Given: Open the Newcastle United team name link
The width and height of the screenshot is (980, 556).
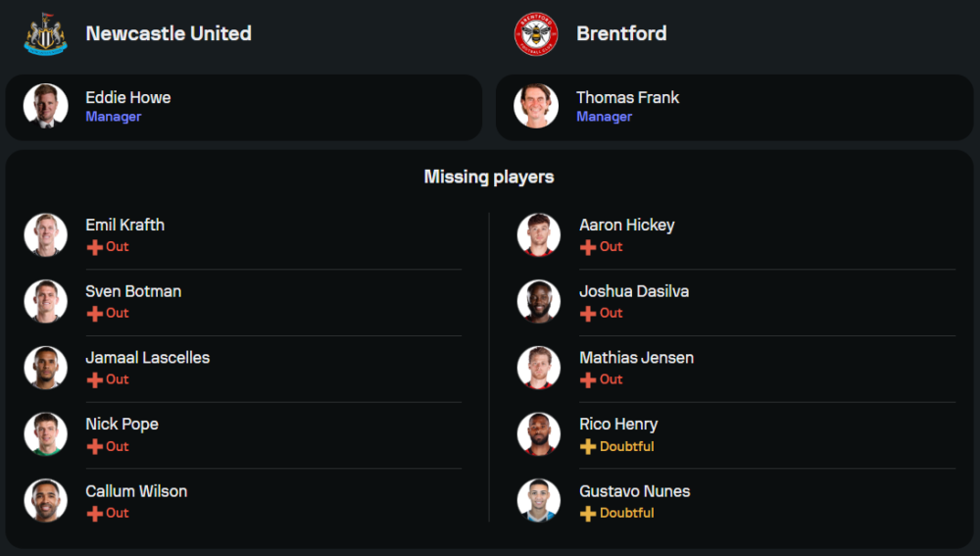Looking at the screenshot, I should coord(169,33).
